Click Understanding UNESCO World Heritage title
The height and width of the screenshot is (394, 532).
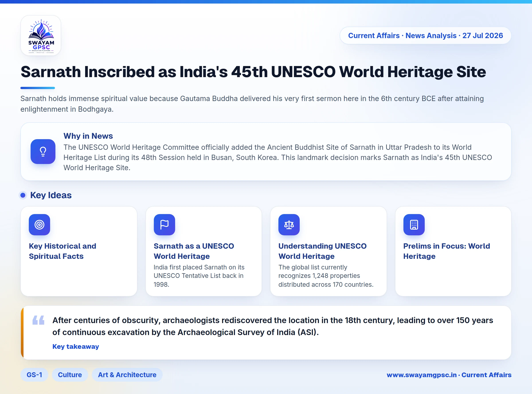[323, 251]
